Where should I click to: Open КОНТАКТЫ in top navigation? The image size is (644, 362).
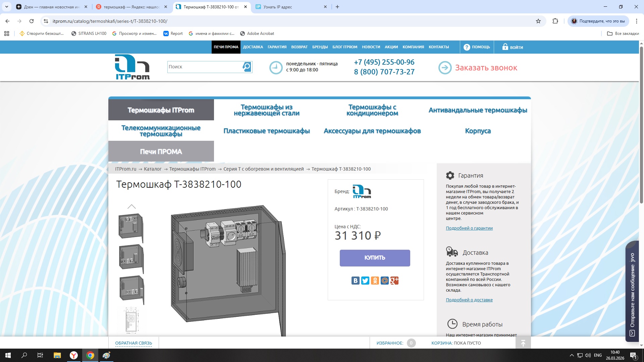click(x=438, y=47)
